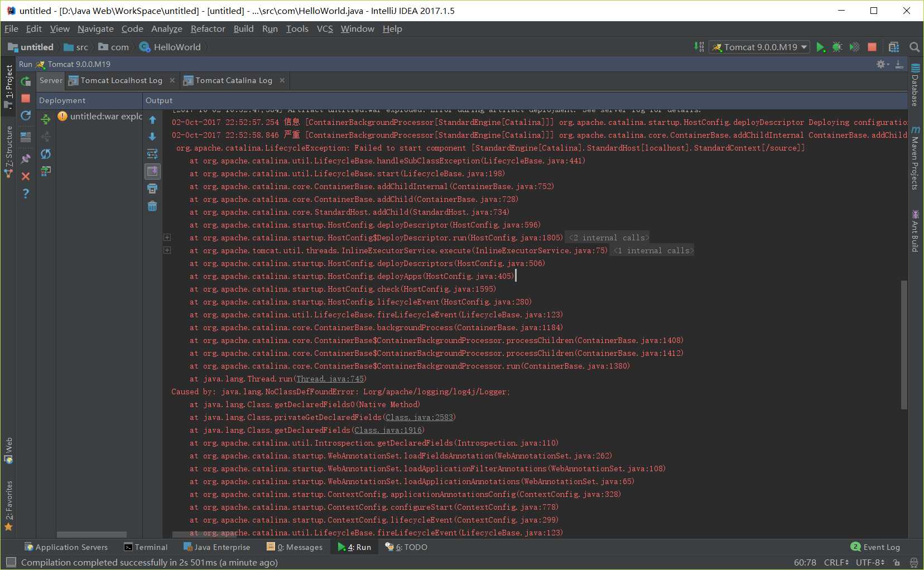Toggle read-only lock icon in status bar
Viewport: 924px width, 570px height.
897,563
